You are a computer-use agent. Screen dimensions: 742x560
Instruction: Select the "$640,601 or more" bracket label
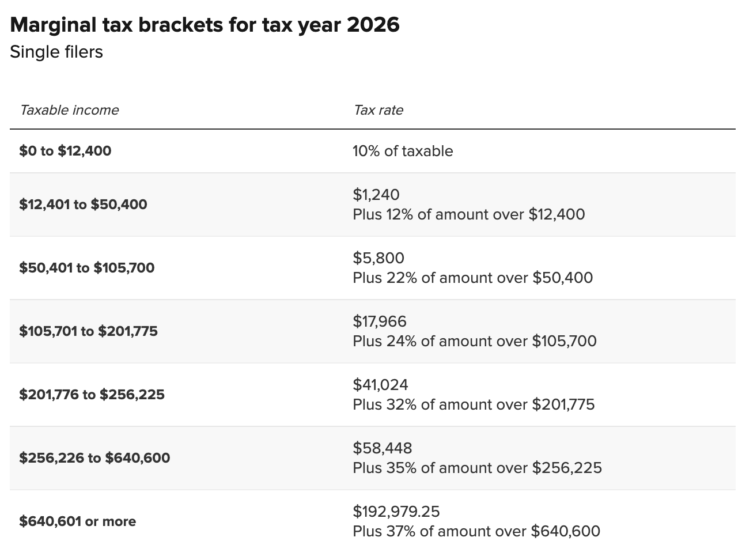pyautogui.click(x=77, y=521)
